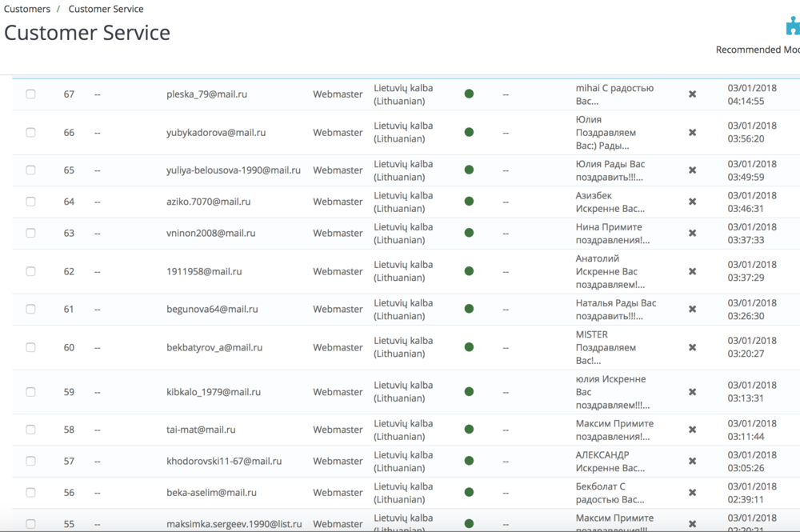
Task: Delete the message from bekbatyrov_a@mail.ru
Action: pyautogui.click(x=691, y=347)
